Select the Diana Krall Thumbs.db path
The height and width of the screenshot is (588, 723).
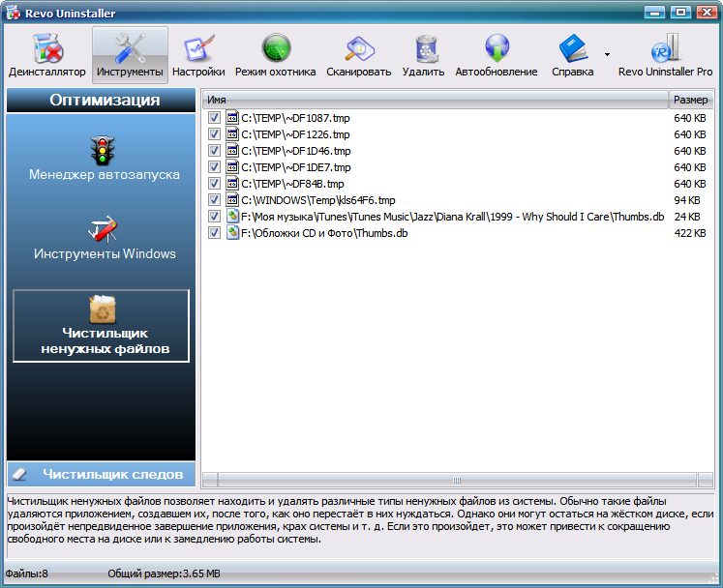[x=453, y=217]
